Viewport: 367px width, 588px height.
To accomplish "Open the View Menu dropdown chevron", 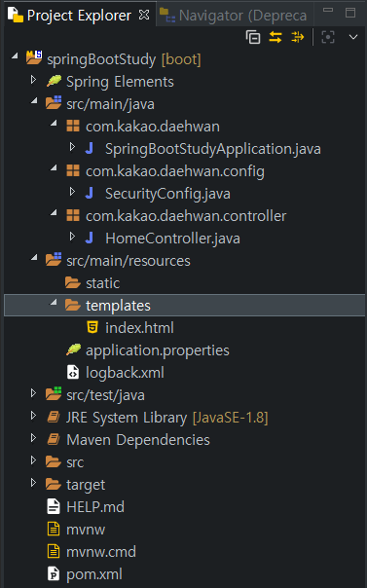I will (353, 37).
